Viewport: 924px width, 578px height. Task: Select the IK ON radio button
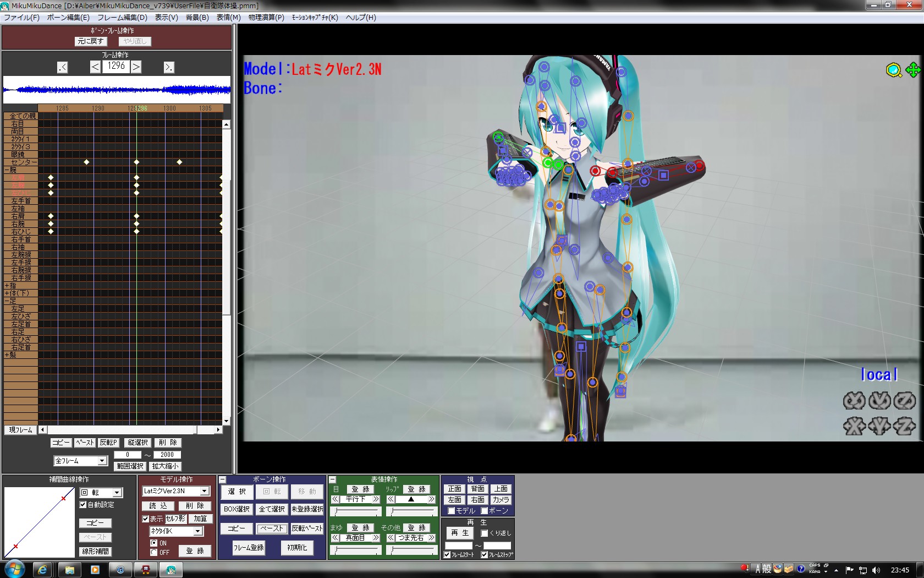153,543
